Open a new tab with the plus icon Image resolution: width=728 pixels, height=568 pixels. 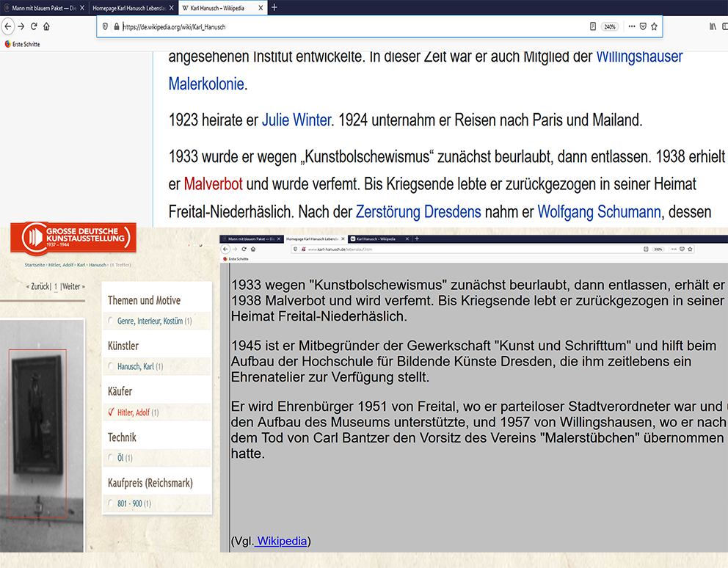(x=274, y=7)
